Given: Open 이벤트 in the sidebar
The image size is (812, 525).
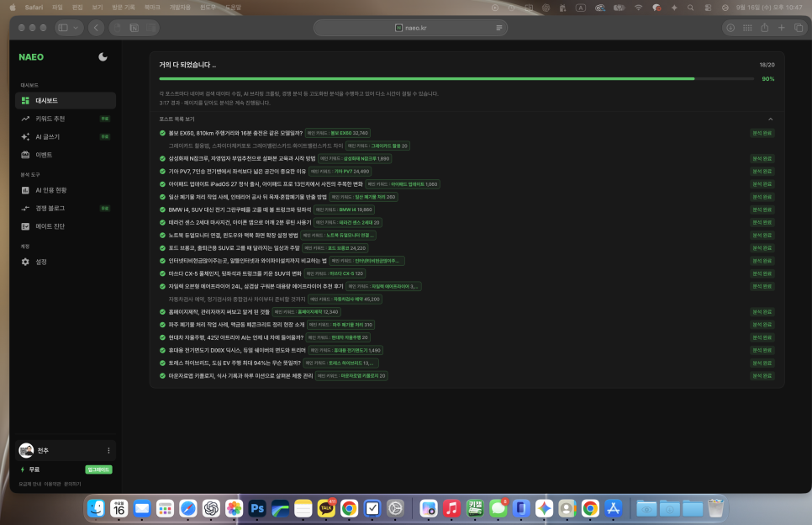Looking at the screenshot, I should click(66, 155).
